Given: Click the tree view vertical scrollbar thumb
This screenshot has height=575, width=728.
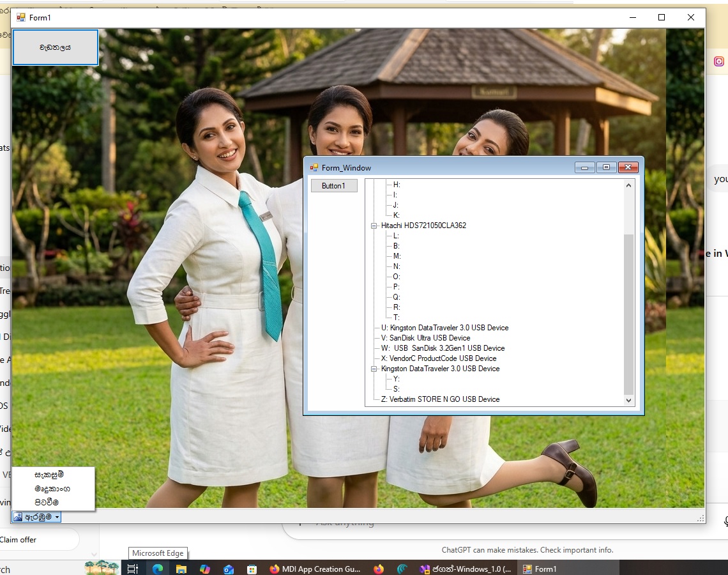Looking at the screenshot, I should 628,314.
